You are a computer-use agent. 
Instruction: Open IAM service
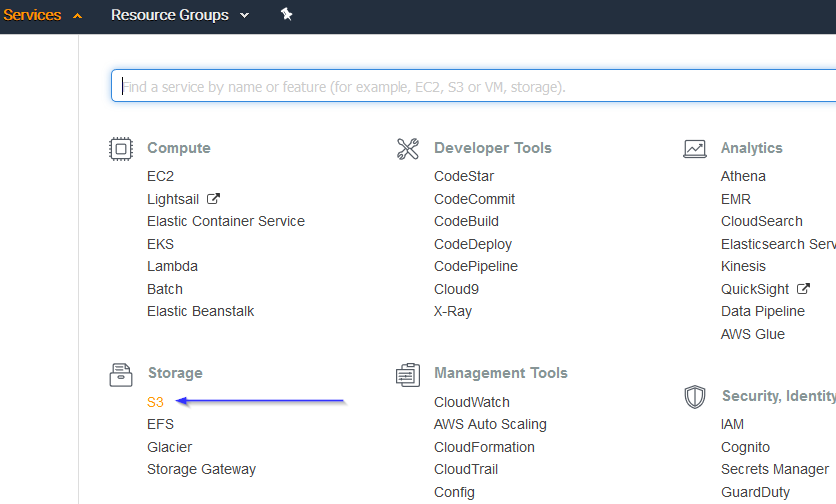tap(732, 424)
